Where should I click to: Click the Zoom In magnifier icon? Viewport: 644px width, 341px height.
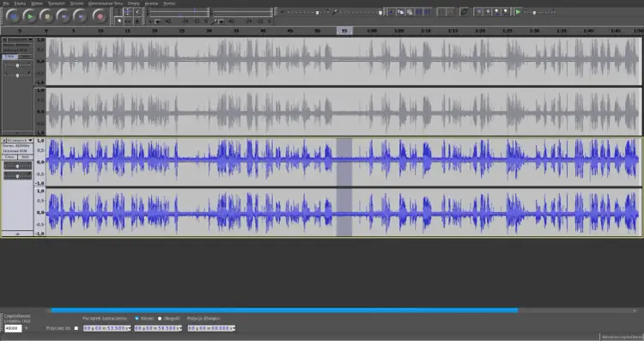[x=478, y=12]
